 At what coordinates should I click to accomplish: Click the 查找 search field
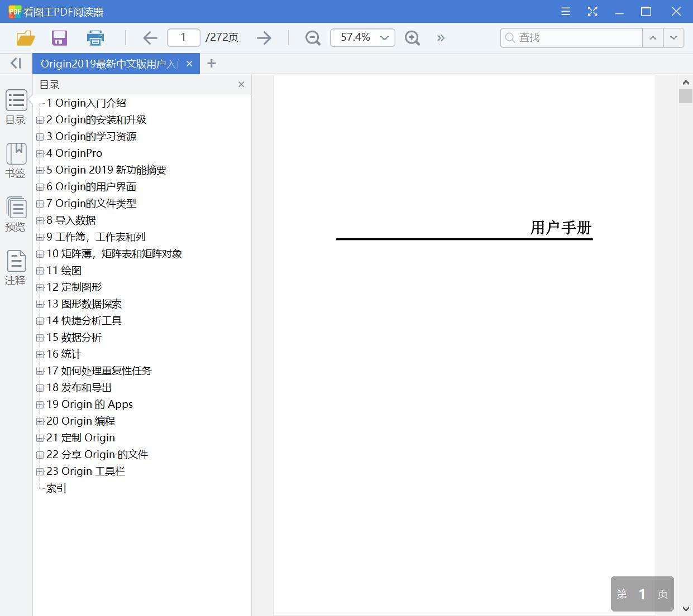pos(571,38)
